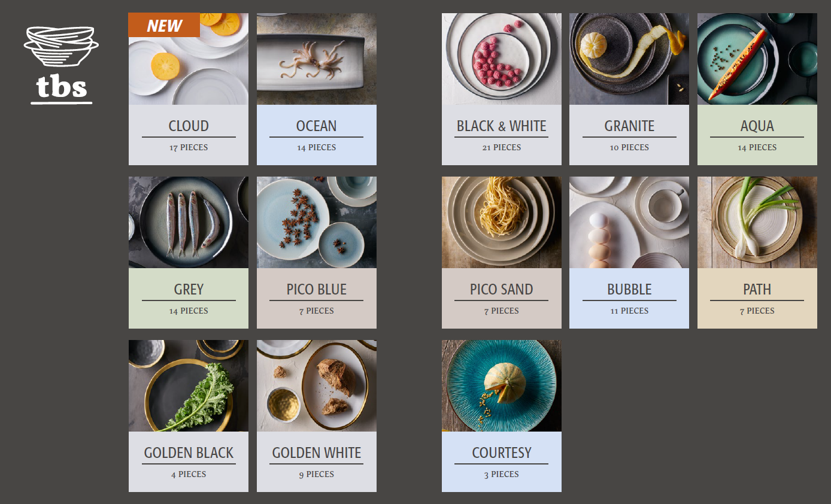Open the Pico Sand pasta plate photo
This screenshot has width=831, height=504.
(x=502, y=223)
